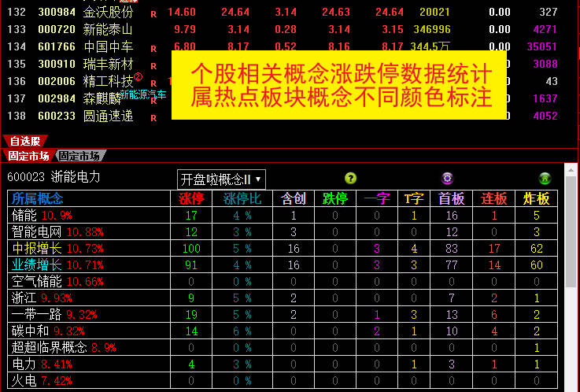Image resolution: width=580 pixels, height=392 pixels.
Task: Select stock row 600233 圆通速递
Action: 79,116
